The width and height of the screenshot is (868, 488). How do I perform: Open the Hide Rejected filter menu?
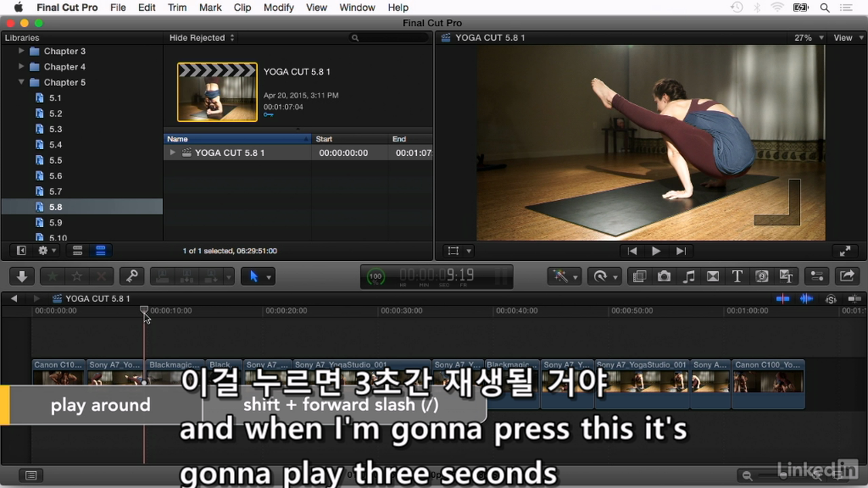(202, 38)
